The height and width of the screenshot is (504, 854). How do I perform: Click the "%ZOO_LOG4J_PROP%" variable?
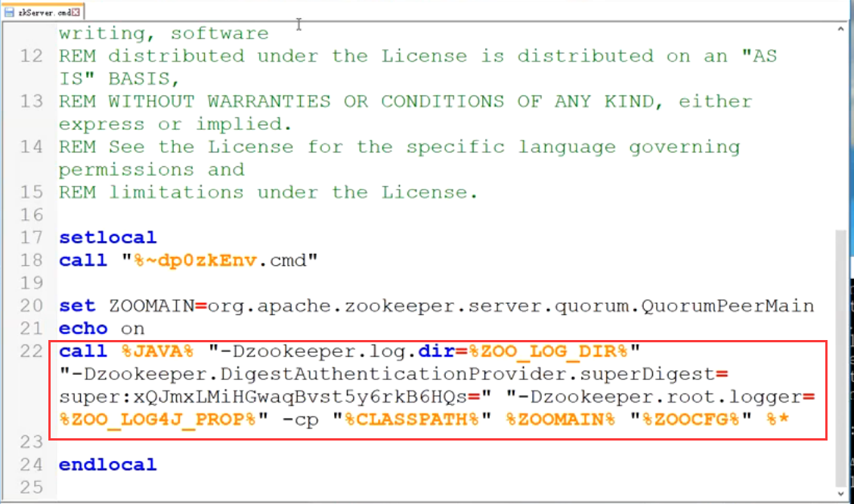[x=157, y=420]
